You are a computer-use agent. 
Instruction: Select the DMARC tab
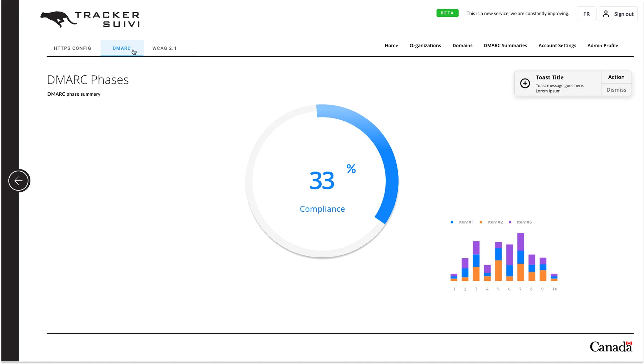click(x=122, y=48)
